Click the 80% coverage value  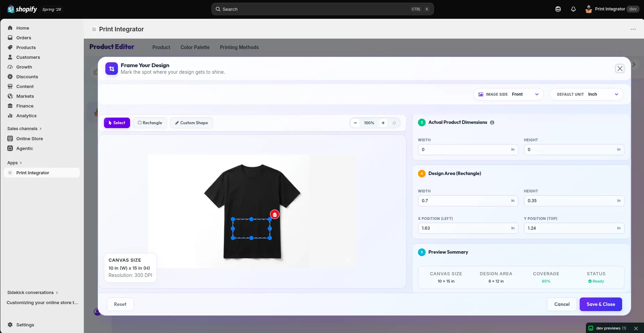point(546,281)
